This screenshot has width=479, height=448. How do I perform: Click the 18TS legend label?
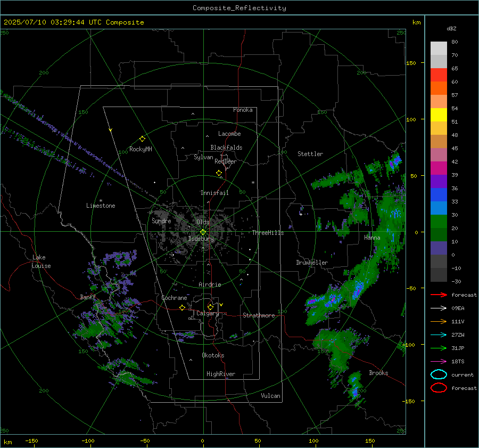[458, 362]
